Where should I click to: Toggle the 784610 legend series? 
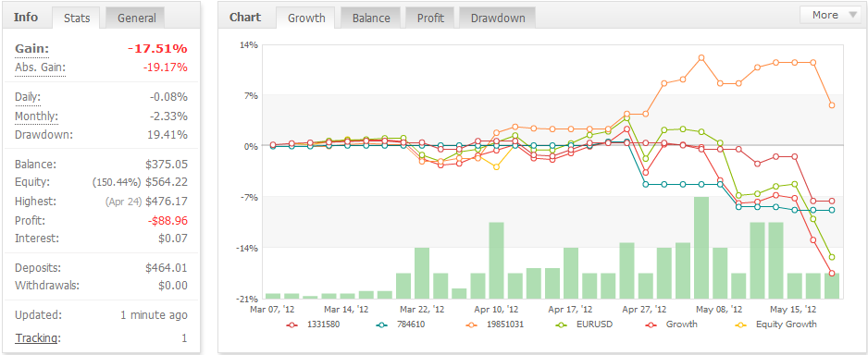[x=401, y=324]
